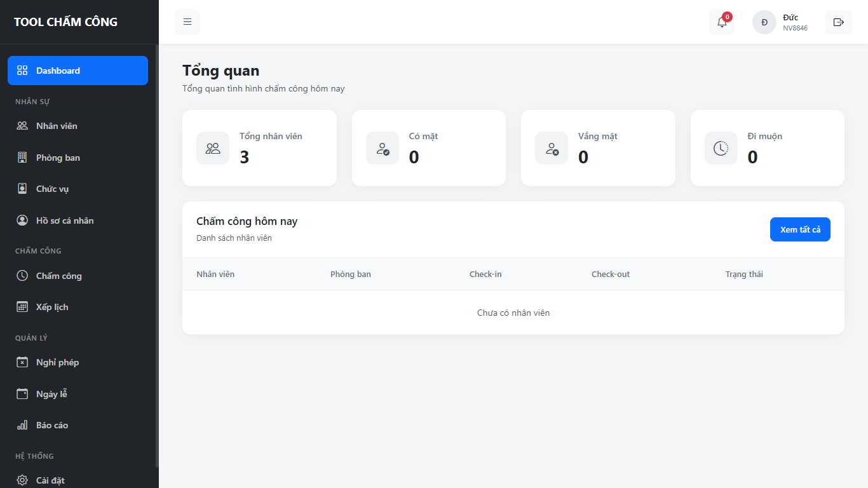Click the Tổng nhân viên people icon
Image resolution: width=868 pixels, height=488 pixels.
click(x=213, y=148)
